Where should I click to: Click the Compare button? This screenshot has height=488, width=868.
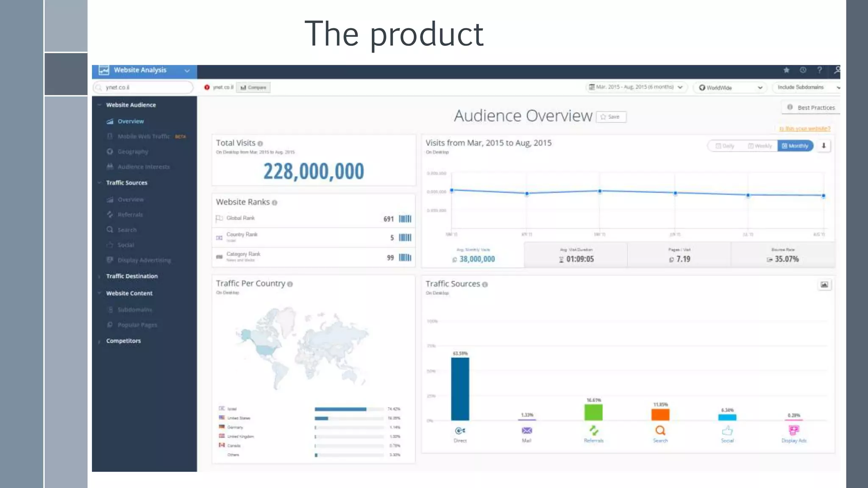[x=253, y=88]
